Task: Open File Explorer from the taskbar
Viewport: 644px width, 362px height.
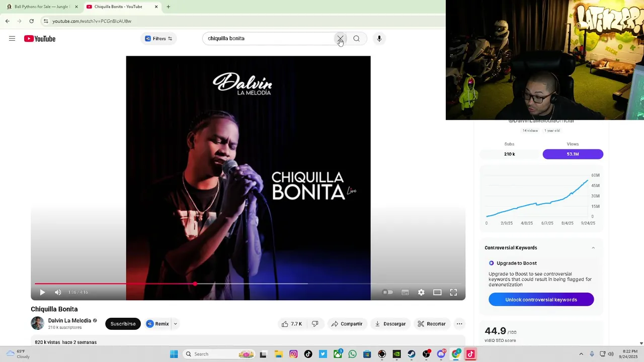Action: pos(279,354)
